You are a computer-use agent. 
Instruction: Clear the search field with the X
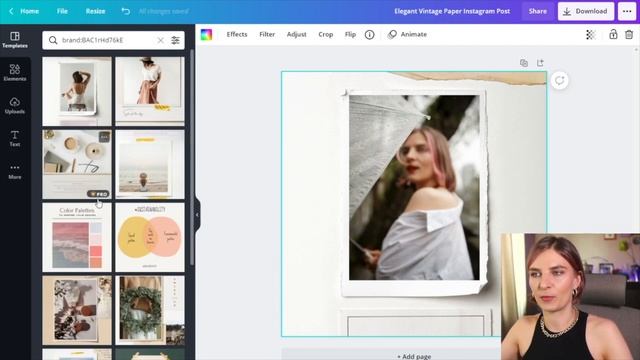tap(160, 40)
